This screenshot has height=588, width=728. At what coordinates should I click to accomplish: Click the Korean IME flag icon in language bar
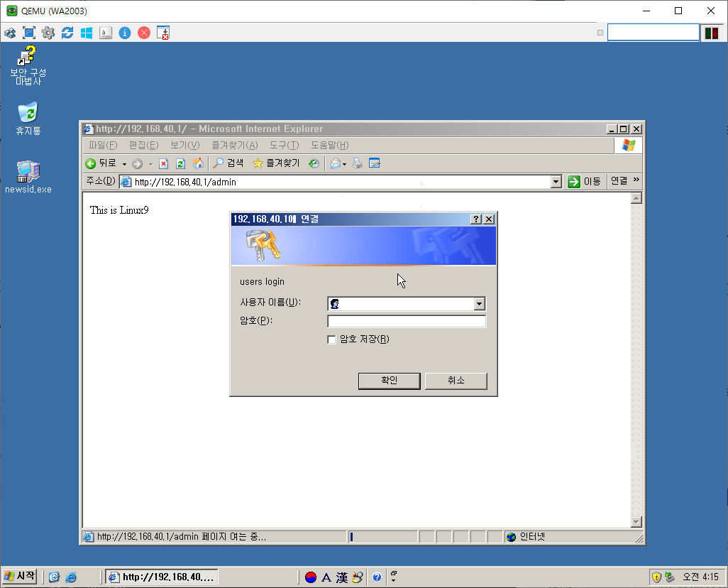(x=311, y=577)
